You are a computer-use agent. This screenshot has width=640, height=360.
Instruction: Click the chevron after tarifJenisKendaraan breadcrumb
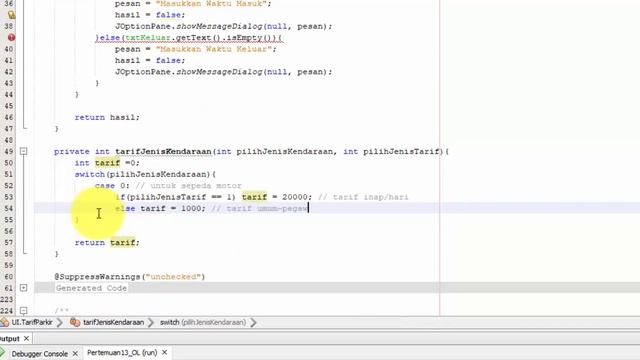151,322
